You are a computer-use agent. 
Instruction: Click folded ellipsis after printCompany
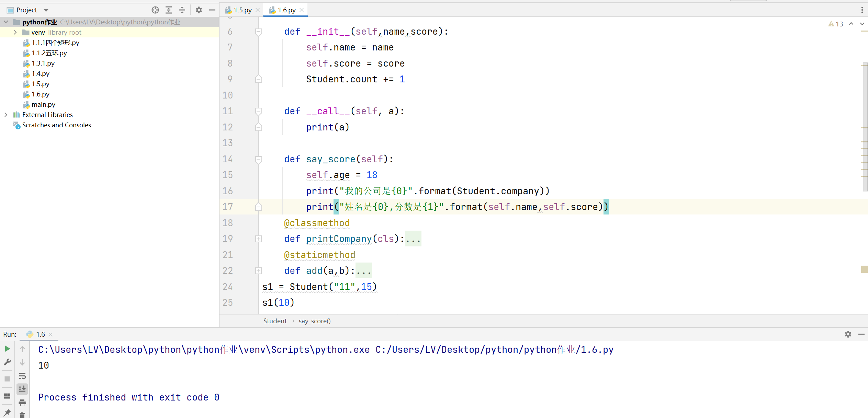pyautogui.click(x=413, y=239)
